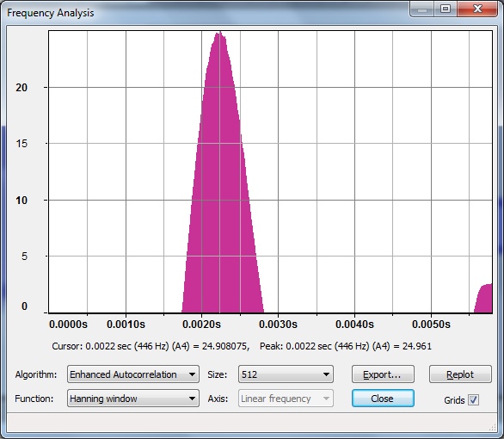Image resolution: width=504 pixels, height=439 pixels.
Task: Click the Close button
Action: (x=383, y=399)
